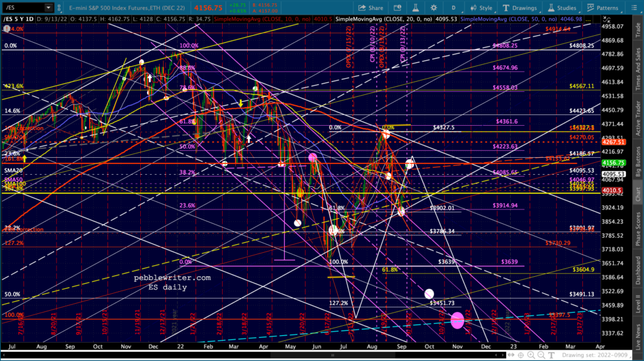Open the Active Trader side tab
The image size is (644, 361).
pyautogui.click(x=638, y=118)
